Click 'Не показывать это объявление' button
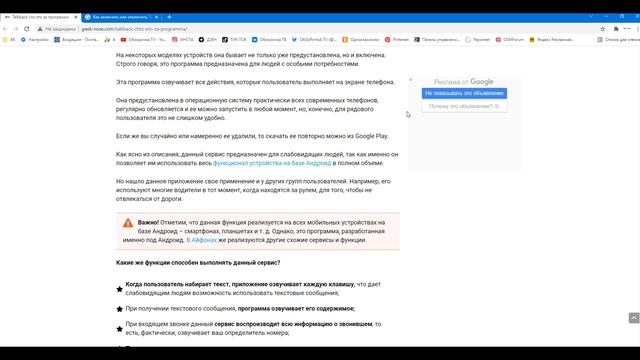Screen dimensions: 640x360 pyautogui.click(x=464, y=93)
